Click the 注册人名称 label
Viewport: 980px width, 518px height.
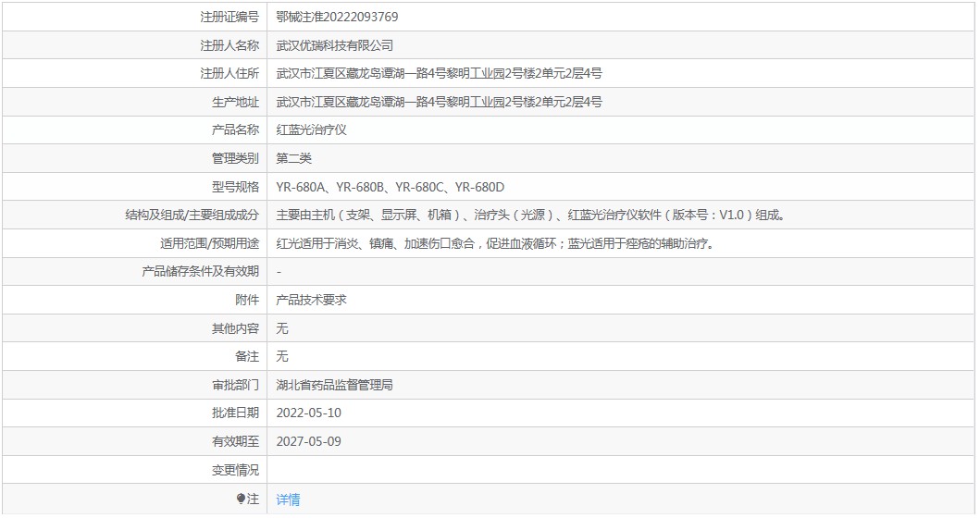[x=229, y=45]
